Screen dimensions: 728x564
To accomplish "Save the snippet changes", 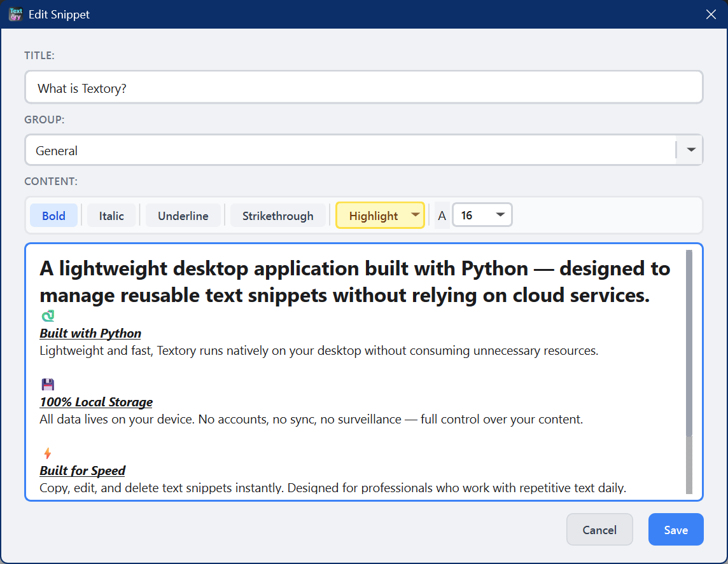I will (675, 530).
